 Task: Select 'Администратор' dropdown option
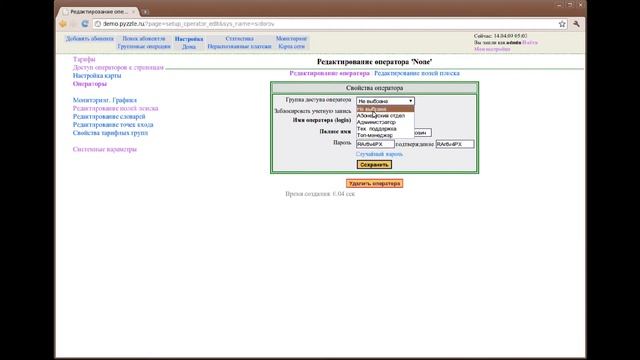[x=385, y=122]
